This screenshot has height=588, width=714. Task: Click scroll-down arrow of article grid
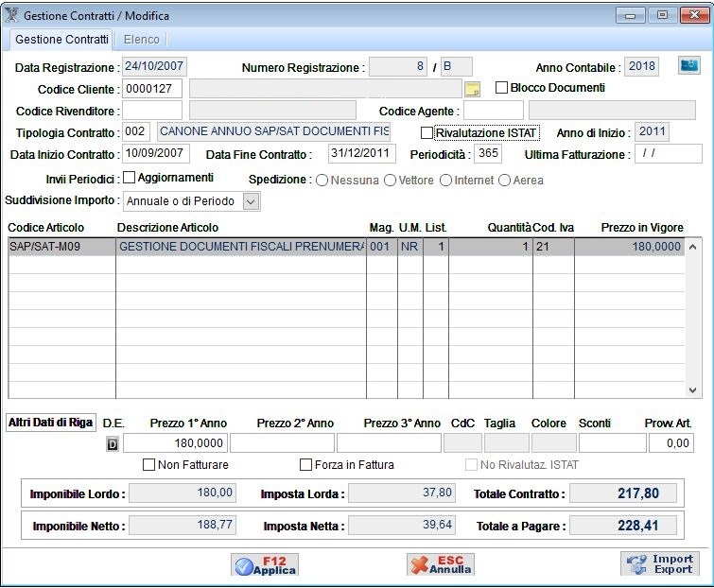click(x=692, y=390)
